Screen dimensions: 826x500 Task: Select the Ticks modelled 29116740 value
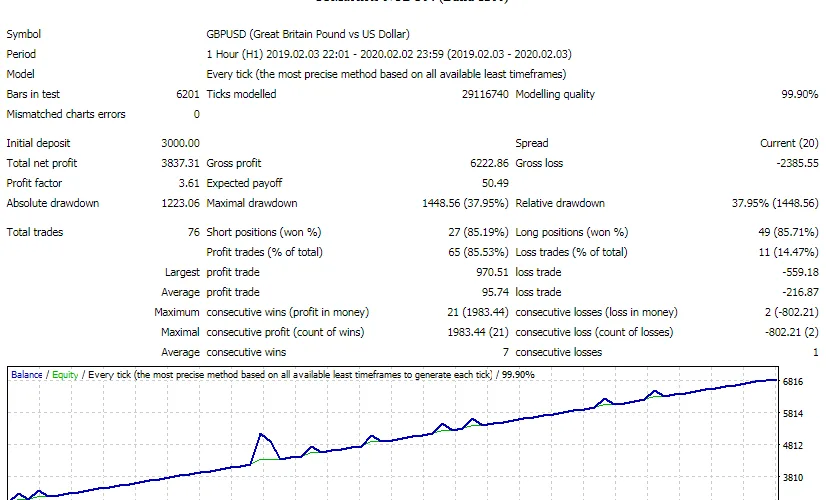point(485,94)
